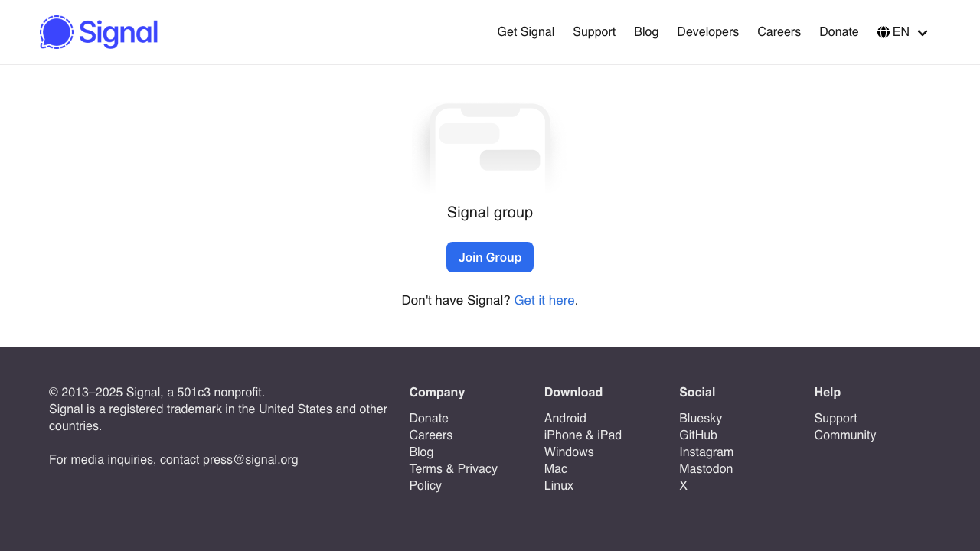Open Support in top navigation

(594, 32)
